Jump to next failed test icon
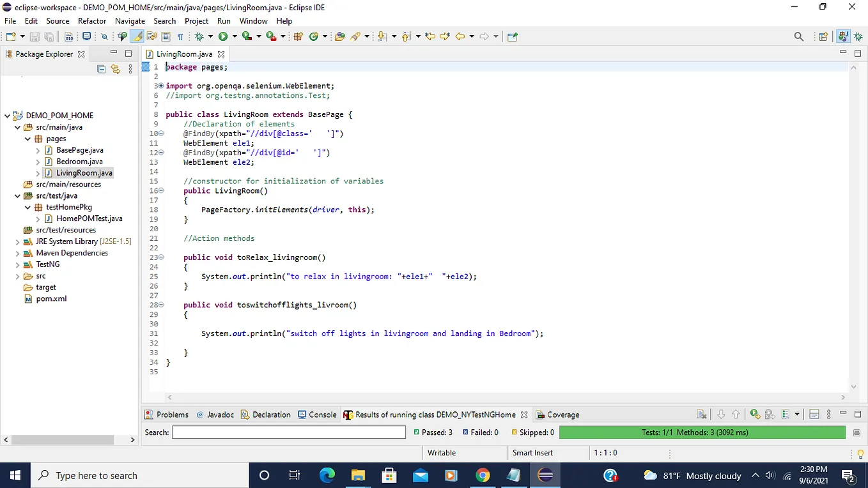868x488 pixels. 721,415
